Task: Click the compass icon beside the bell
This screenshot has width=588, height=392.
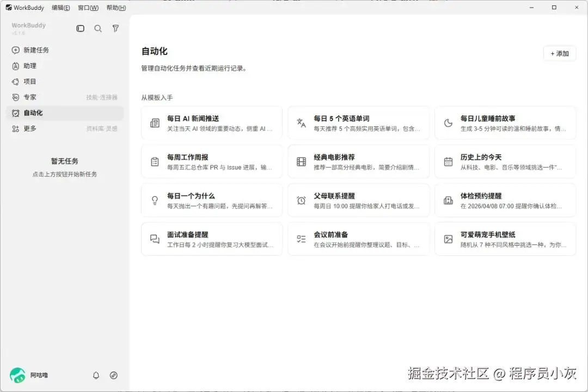Action: click(114, 375)
